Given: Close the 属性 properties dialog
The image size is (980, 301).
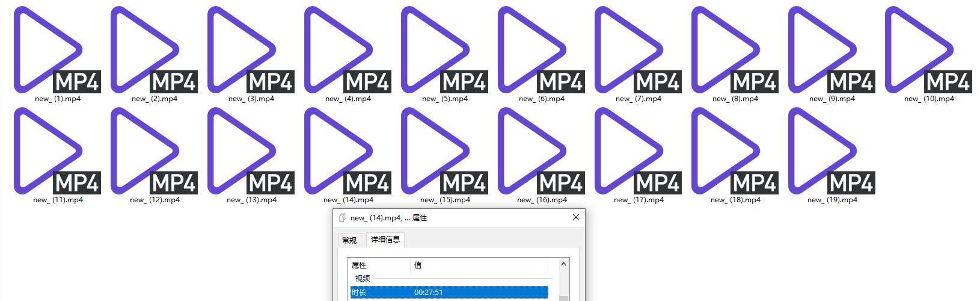Looking at the screenshot, I should coord(575,217).
